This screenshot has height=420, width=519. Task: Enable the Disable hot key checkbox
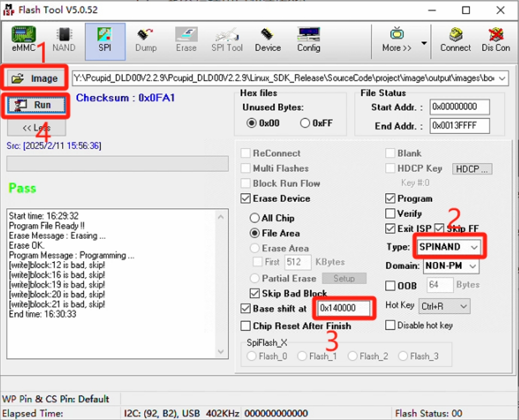(x=390, y=325)
